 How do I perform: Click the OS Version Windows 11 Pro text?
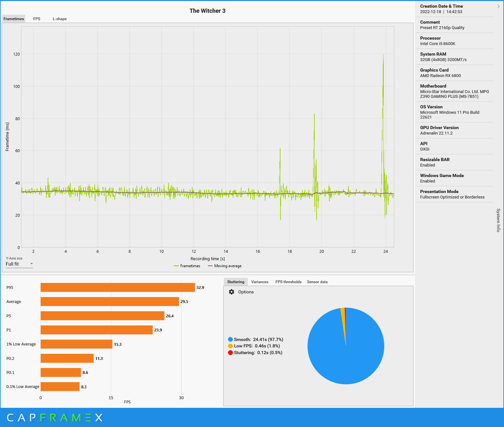450,115
